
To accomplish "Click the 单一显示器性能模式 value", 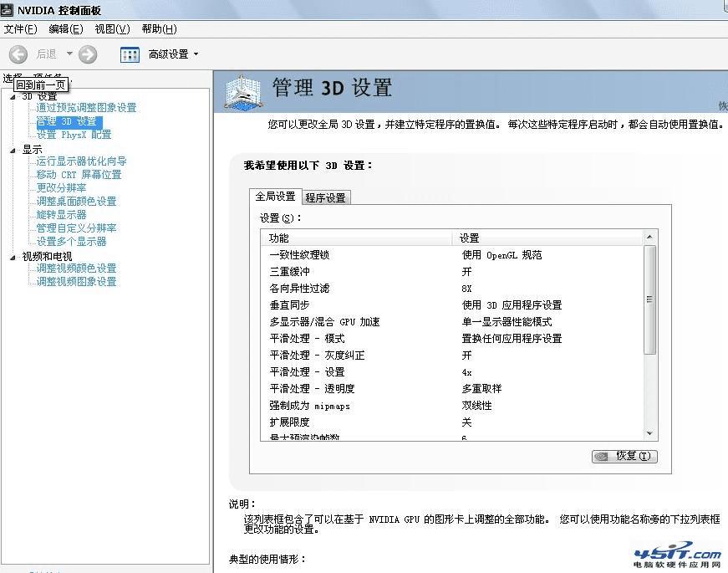I will 507,322.
